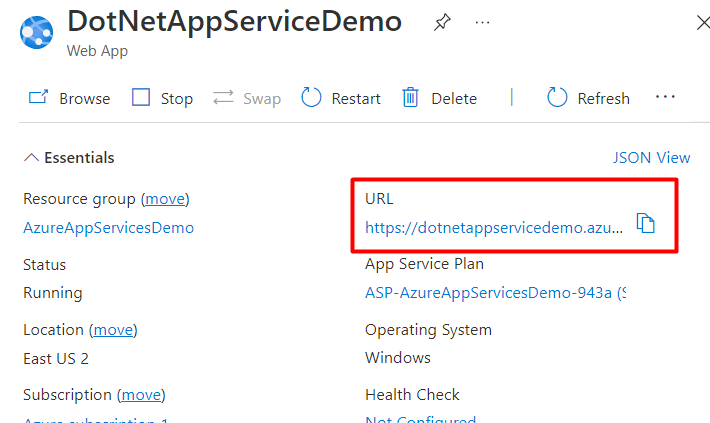Click the Browse toolbar button
710x423 pixels.
point(69,98)
